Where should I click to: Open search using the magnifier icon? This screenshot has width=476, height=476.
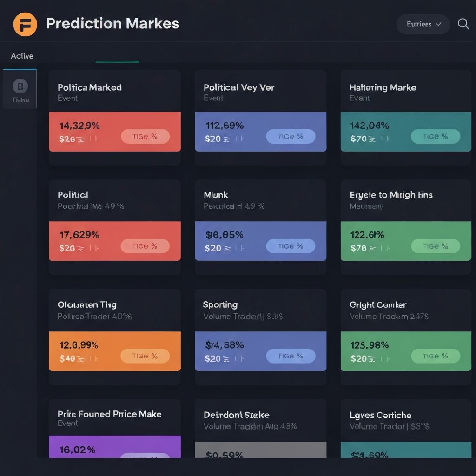coord(463,24)
